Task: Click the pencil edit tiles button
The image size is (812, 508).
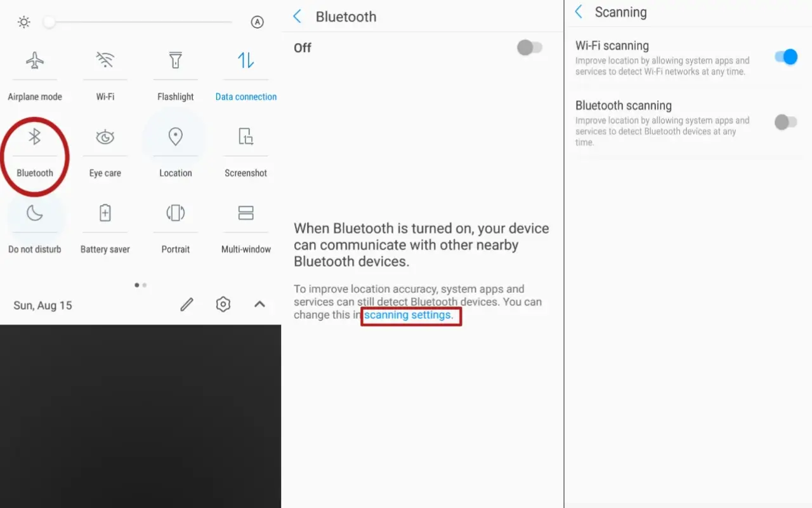Action: [187, 305]
